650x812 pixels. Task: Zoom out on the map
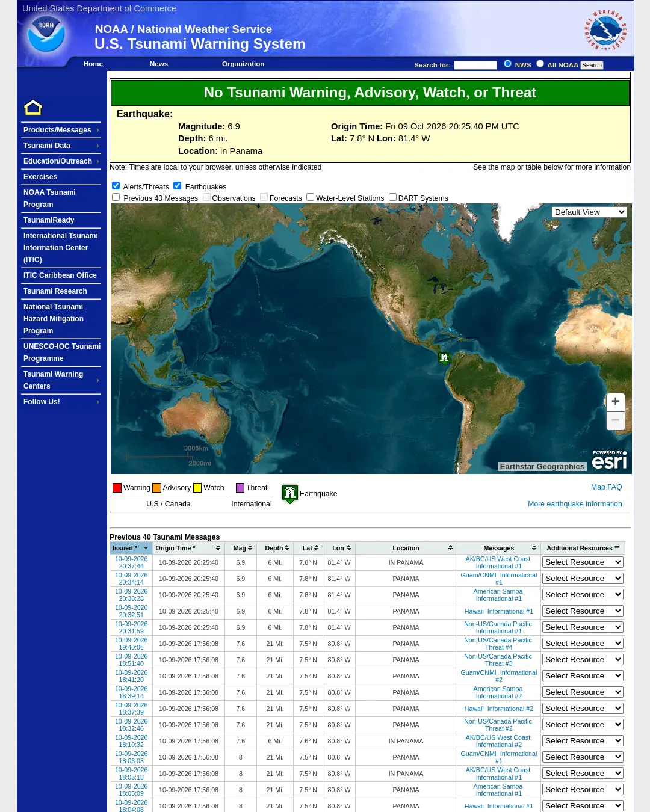point(615,420)
